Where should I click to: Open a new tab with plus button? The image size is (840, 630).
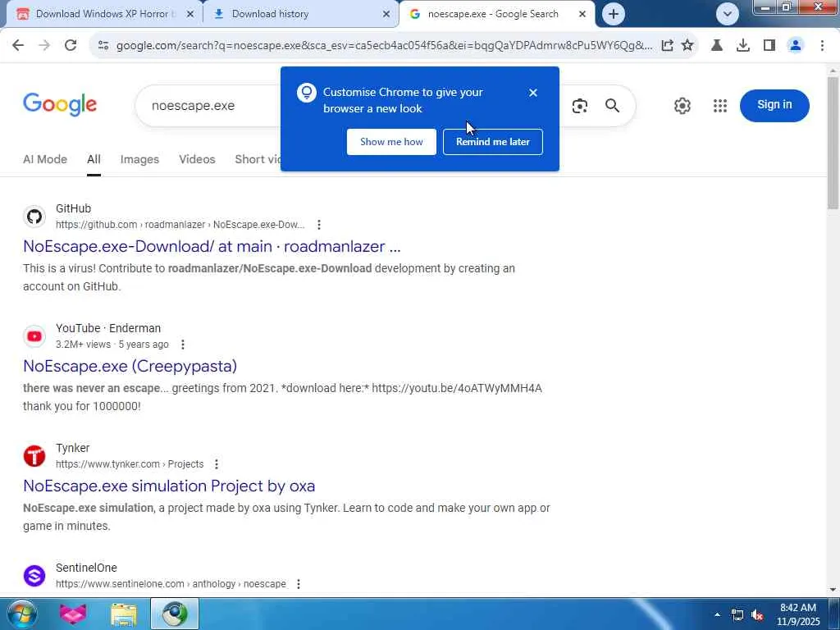click(x=614, y=14)
